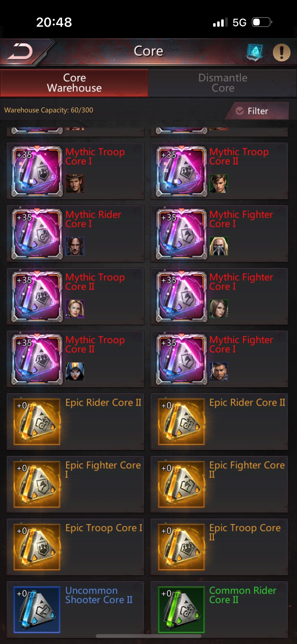Switch to the Core Warehouse tab
This screenshot has height=644, width=297.
[74, 83]
